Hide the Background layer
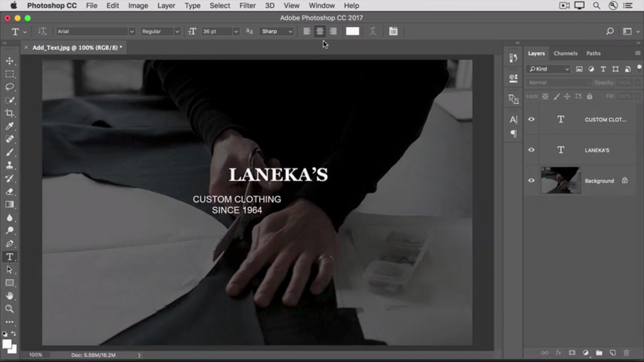 531,180
